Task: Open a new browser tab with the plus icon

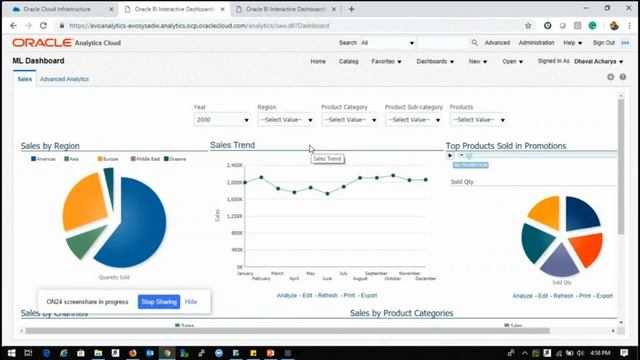Action: tap(351, 9)
